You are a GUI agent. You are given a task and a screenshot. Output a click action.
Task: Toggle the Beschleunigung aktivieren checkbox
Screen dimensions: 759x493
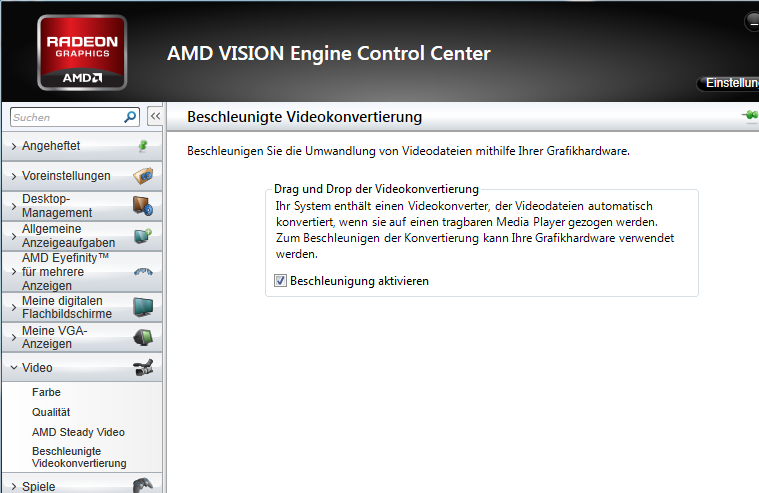coord(280,280)
